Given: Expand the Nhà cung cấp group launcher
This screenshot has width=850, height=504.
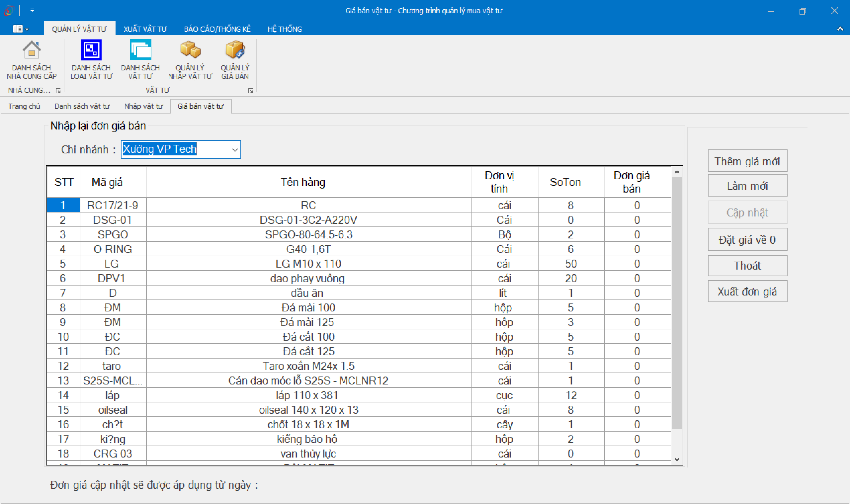Looking at the screenshot, I should tap(58, 91).
